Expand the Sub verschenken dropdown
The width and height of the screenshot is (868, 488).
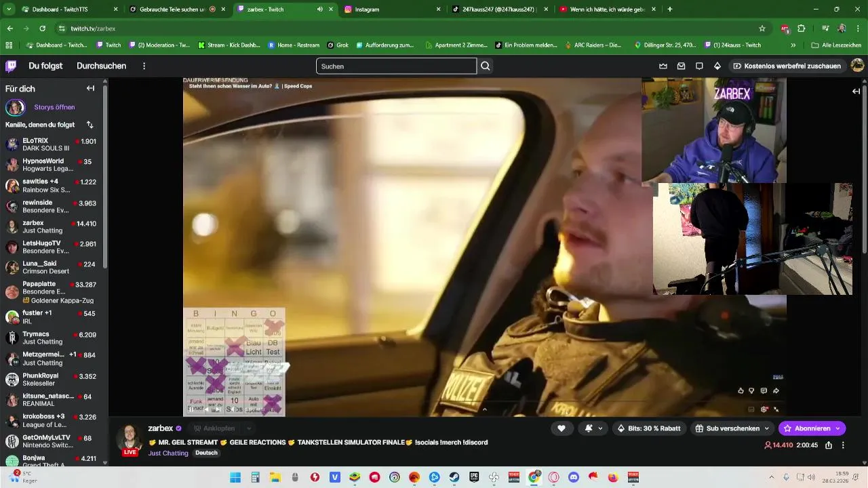pyautogui.click(x=766, y=428)
